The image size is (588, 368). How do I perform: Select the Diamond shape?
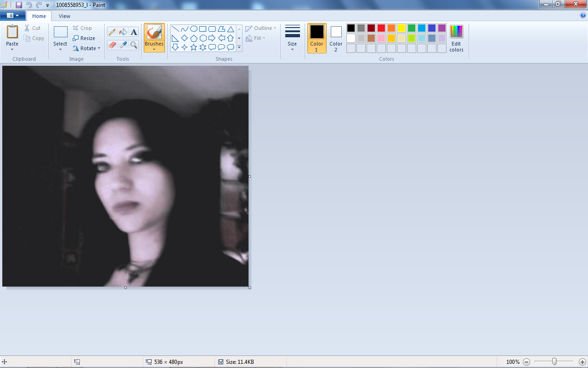pos(184,38)
